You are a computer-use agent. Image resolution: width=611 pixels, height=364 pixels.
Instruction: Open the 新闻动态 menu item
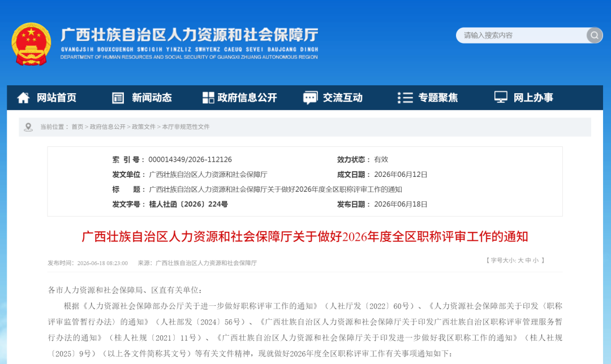(152, 98)
